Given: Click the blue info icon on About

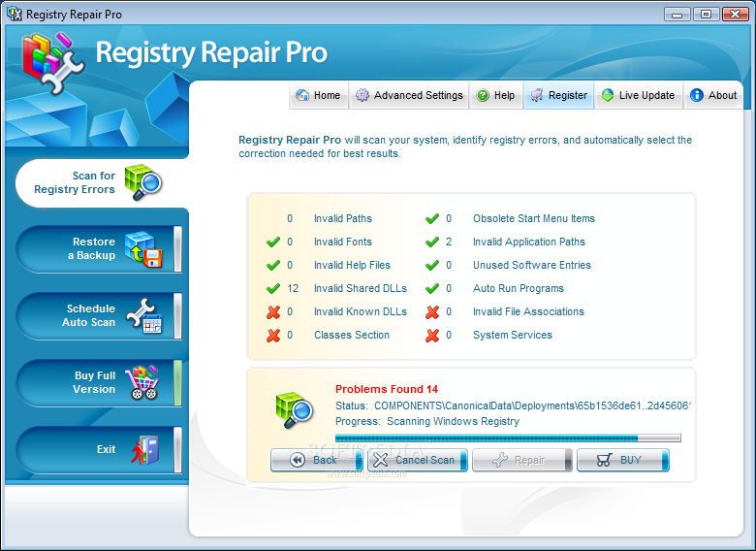Looking at the screenshot, I should 697,95.
